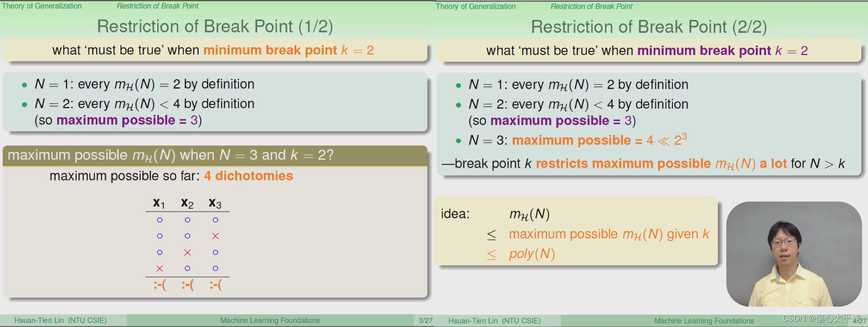Click the red cross in the x2 column
Image resolution: width=868 pixels, height=327 pixels.
187,253
